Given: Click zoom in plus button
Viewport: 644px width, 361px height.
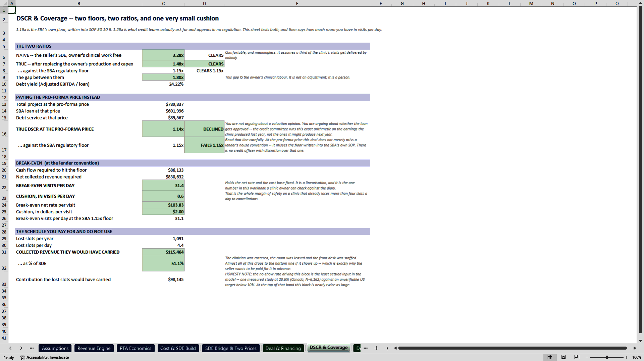Looking at the screenshot, I should tap(626, 357).
